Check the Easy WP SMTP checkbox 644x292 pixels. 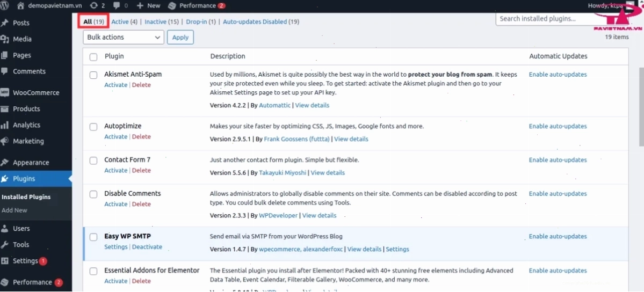pyautogui.click(x=93, y=237)
